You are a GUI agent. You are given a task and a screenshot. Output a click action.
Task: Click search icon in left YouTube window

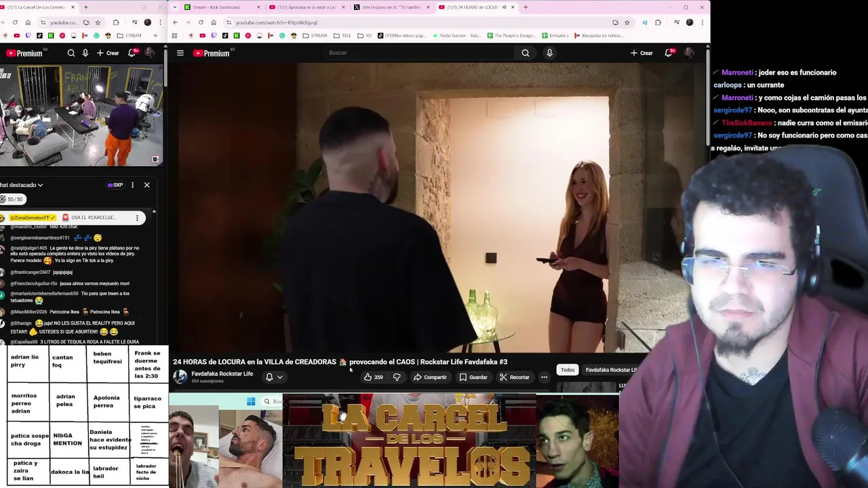[71, 53]
